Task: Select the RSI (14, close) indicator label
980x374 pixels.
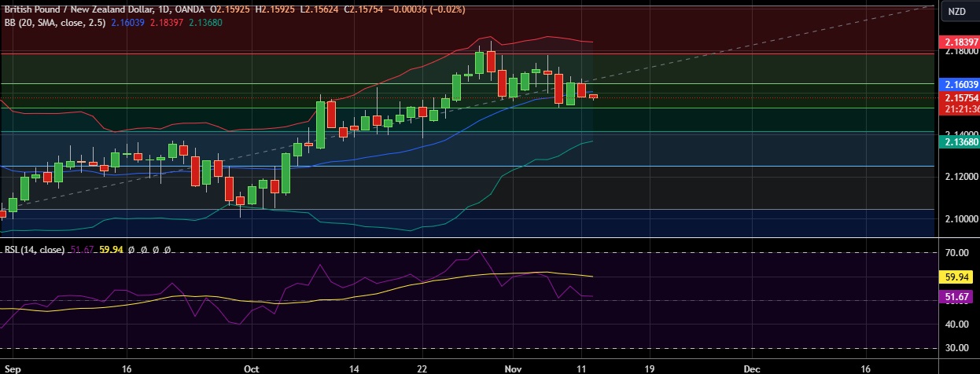Action: click(x=35, y=250)
